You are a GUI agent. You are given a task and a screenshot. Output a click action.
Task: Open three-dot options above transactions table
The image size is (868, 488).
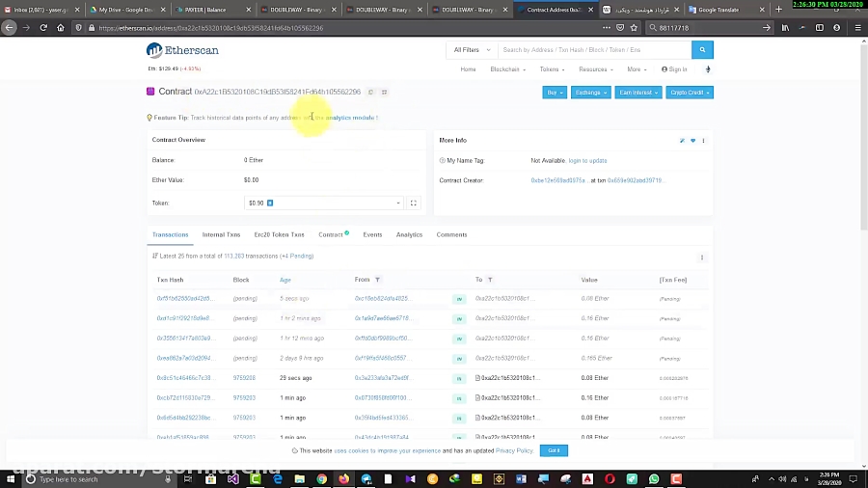[702, 258]
